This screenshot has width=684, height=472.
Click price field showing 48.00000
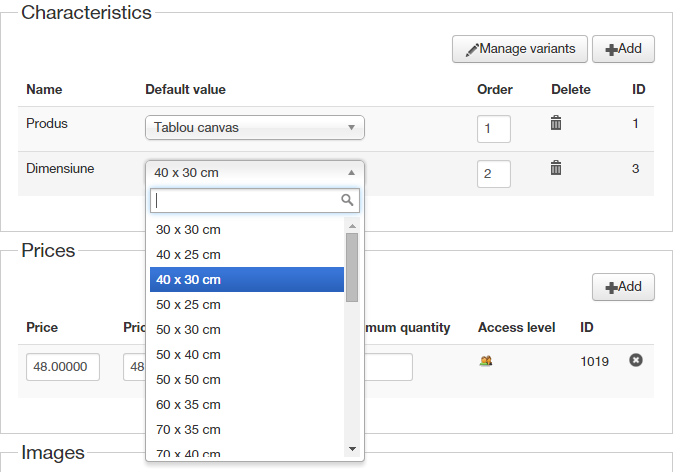pos(63,367)
